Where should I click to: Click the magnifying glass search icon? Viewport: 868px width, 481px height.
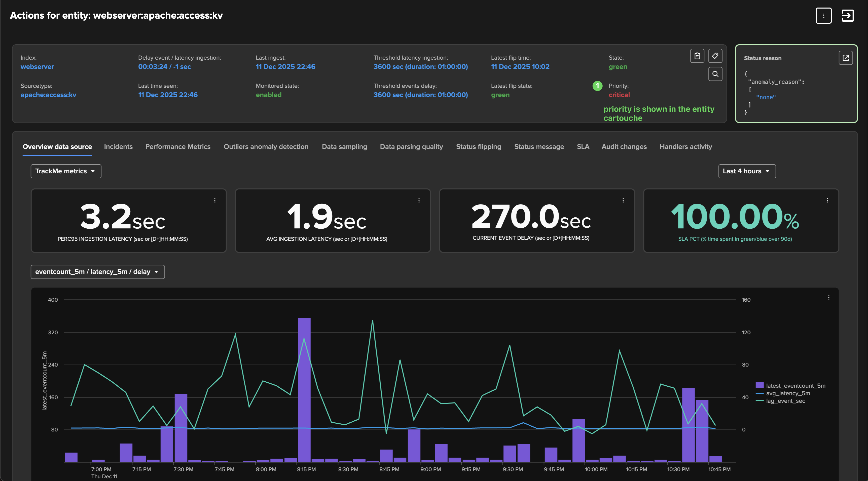(715, 74)
